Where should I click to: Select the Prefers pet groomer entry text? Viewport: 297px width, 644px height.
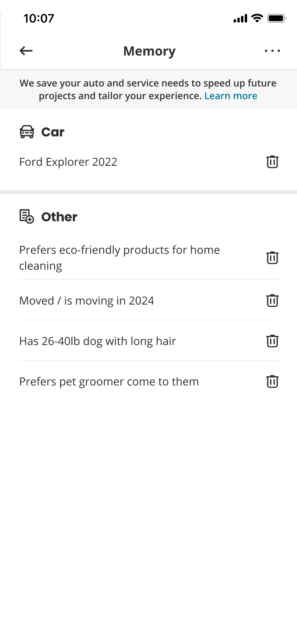[x=109, y=381]
